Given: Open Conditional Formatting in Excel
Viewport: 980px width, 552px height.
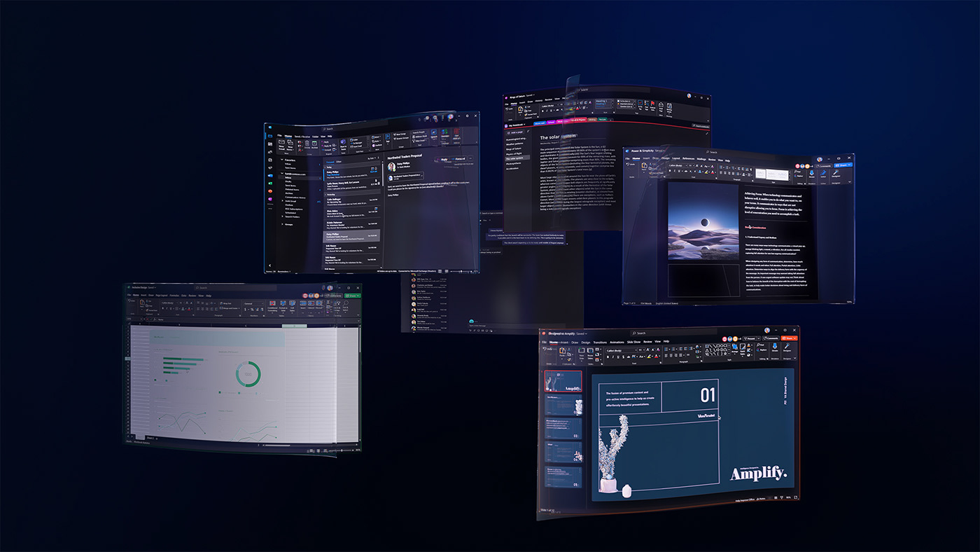Looking at the screenshot, I should (273, 305).
